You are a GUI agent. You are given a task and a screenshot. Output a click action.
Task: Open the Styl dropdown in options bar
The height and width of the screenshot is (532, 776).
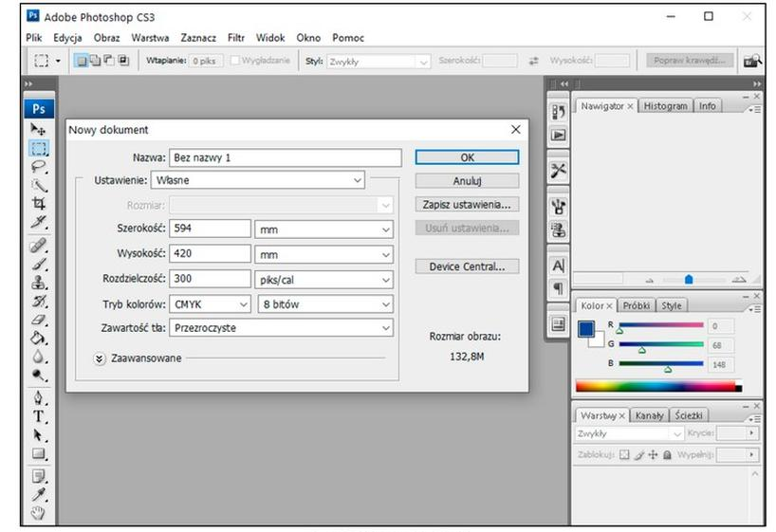379,62
